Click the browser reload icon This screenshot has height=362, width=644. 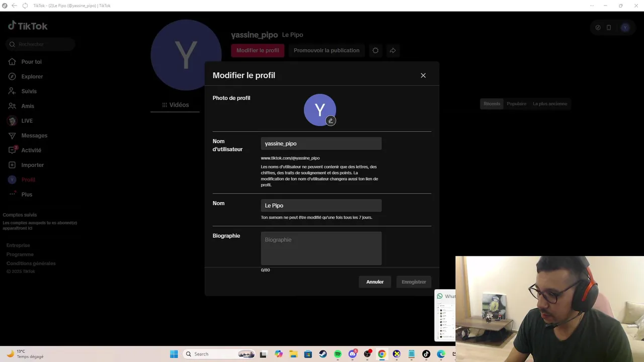click(x=25, y=6)
